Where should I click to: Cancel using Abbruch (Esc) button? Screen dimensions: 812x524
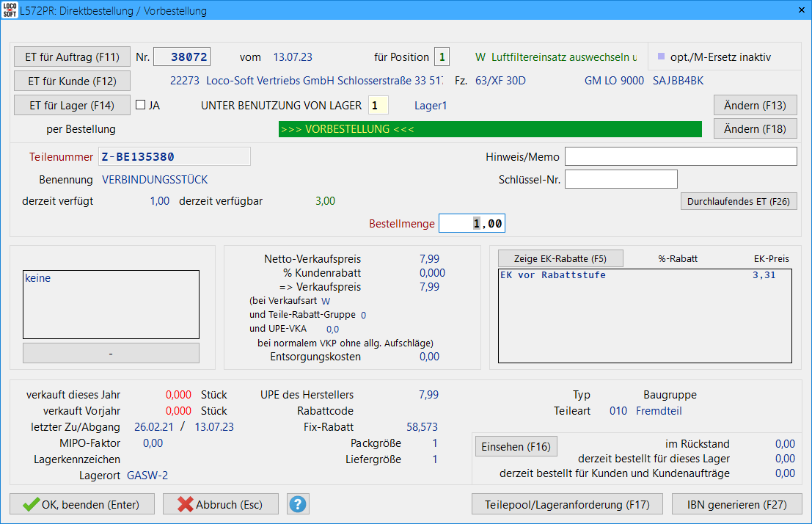tap(222, 504)
